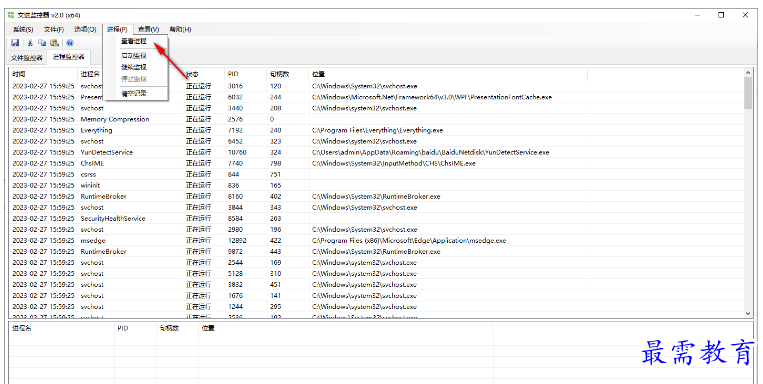Click handle count 451 cell
763x384 pixels.
[275, 285]
